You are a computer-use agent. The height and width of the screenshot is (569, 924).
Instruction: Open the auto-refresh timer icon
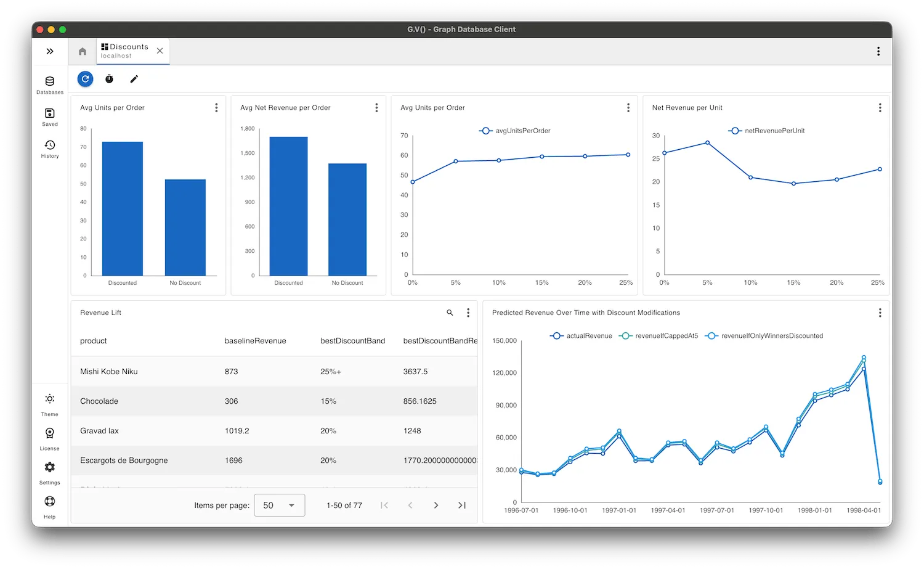click(109, 79)
